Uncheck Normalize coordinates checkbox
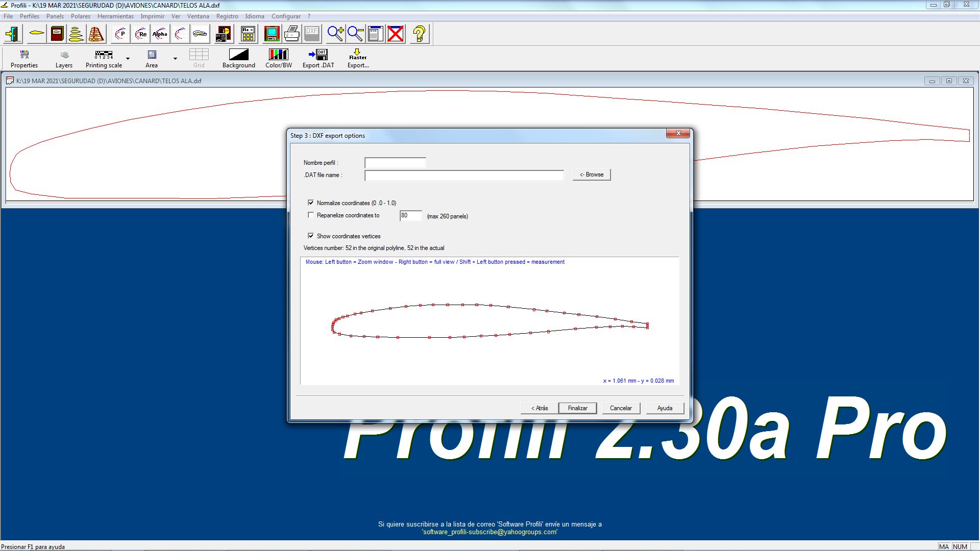 click(311, 203)
